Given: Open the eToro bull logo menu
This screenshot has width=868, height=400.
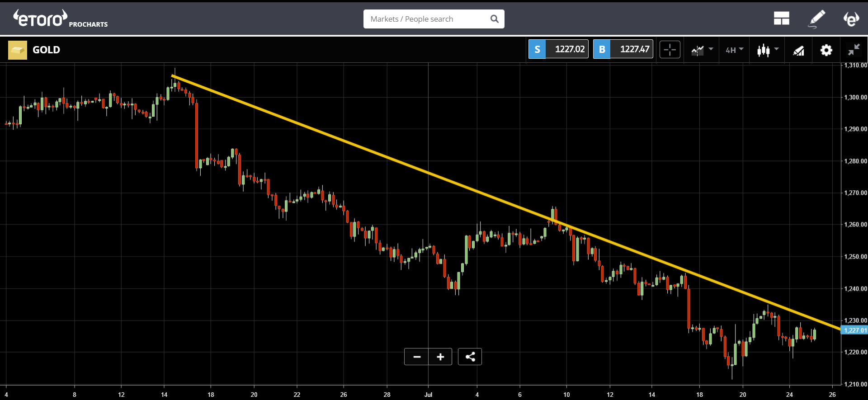Looking at the screenshot, I should (x=851, y=19).
